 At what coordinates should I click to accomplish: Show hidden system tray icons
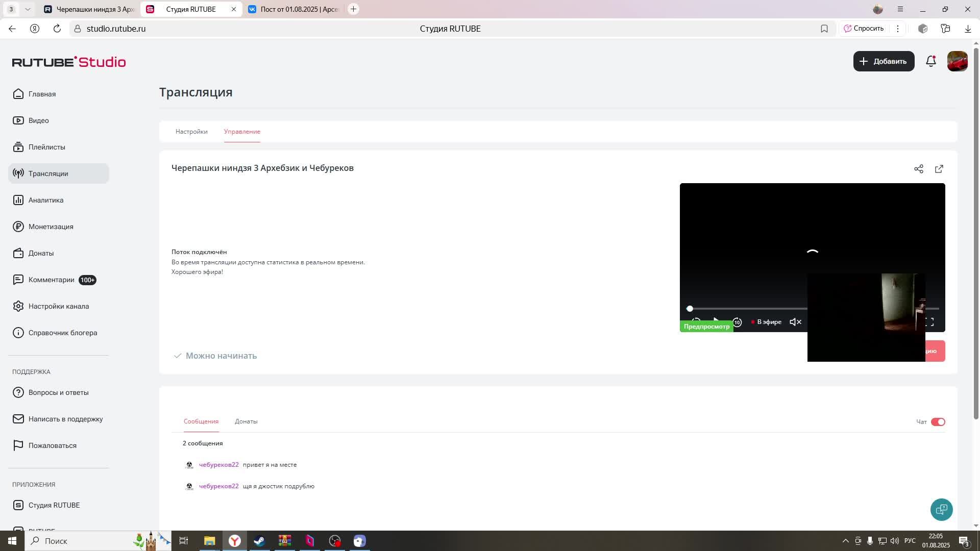click(x=845, y=541)
